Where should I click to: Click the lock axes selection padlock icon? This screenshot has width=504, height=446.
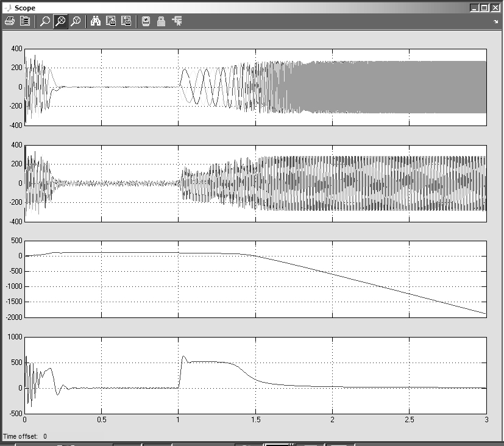coord(161,21)
